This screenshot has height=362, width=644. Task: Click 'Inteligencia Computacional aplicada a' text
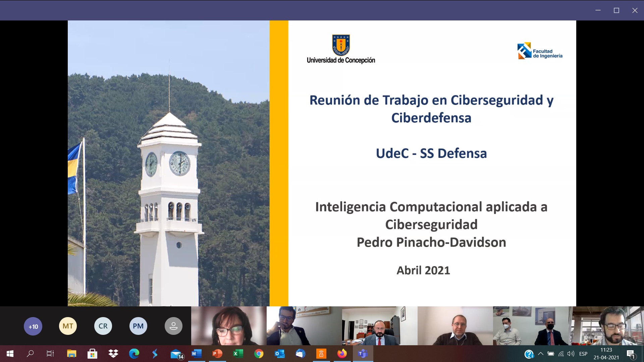pos(431,207)
